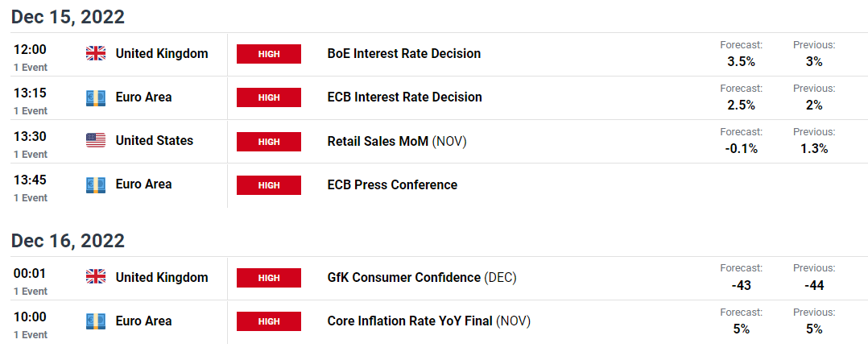Click the UK flag icon at 12:00
Image resolution: width=868 pixels, height=356 pixels.
point(96,54)
